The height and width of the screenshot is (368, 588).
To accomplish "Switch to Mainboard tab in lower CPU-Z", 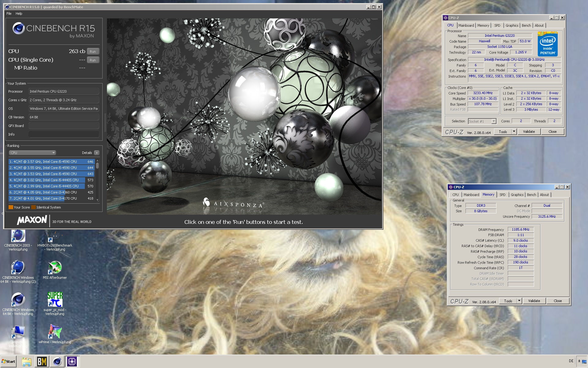I will (471, 195).
